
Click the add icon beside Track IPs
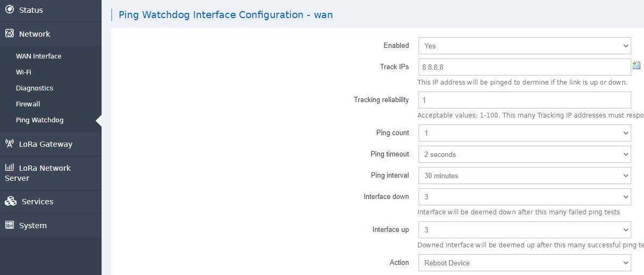click(637, 66)
